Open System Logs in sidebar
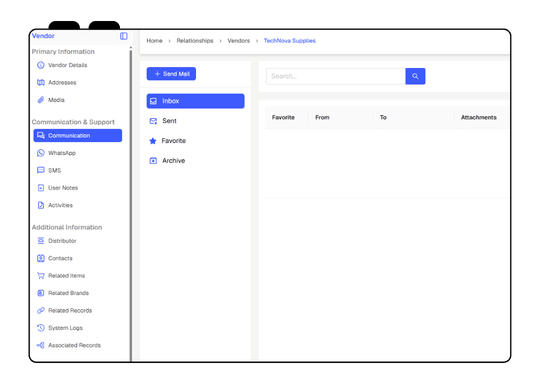 [x=77, y=328]
